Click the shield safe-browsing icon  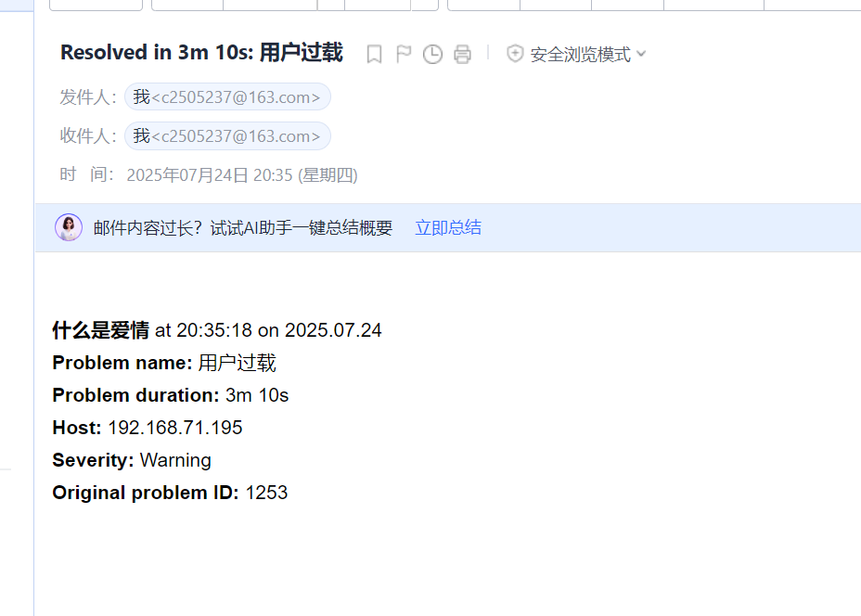click(515, 54)
